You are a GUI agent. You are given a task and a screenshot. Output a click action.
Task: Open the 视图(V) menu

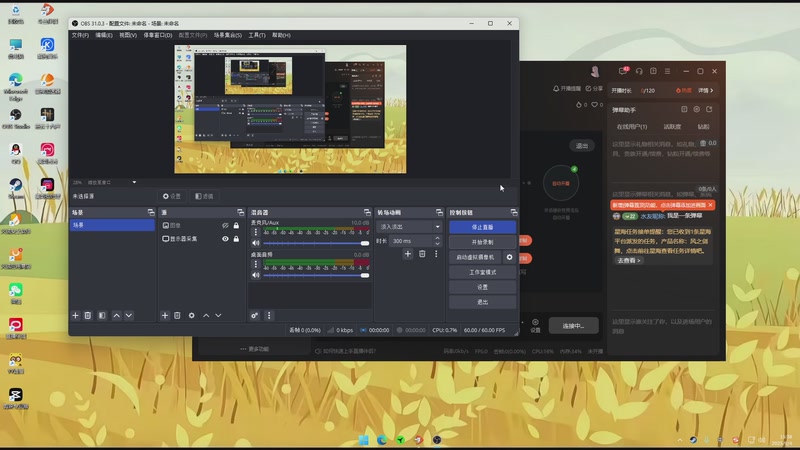click(x=128, y=35)
